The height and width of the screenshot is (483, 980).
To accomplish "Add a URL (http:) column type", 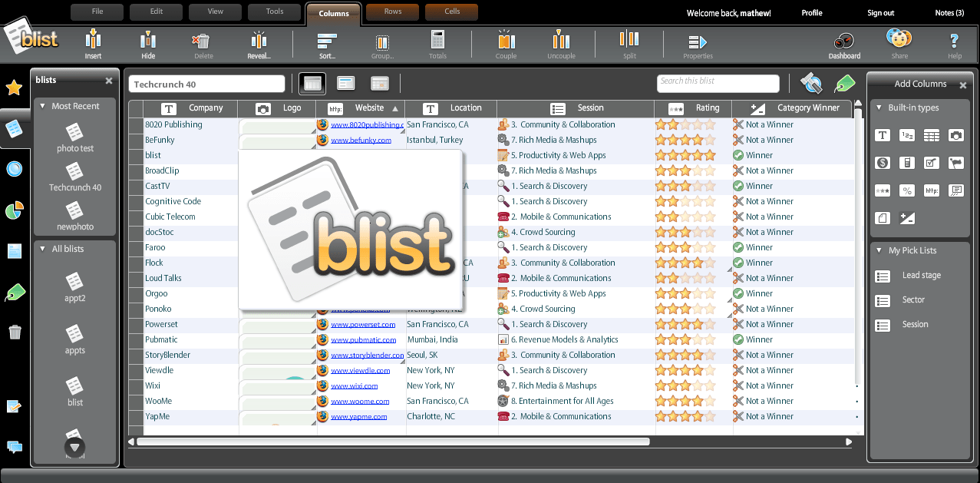I will point(931,190).
